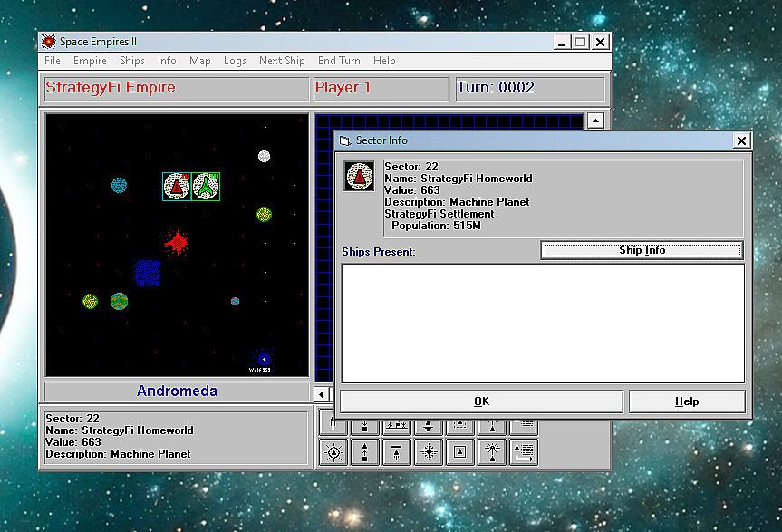The width and height of the screenshot is (782, 532).
Task: Click the ship with list and arrow toolbar button
Action: [x=524, y=452]
